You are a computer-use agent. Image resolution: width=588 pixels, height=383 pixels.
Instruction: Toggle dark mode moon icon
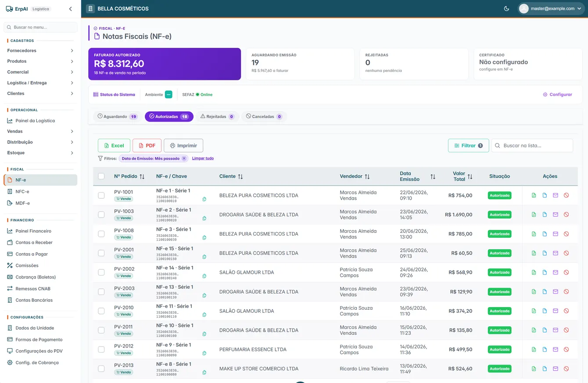[506, 8]
